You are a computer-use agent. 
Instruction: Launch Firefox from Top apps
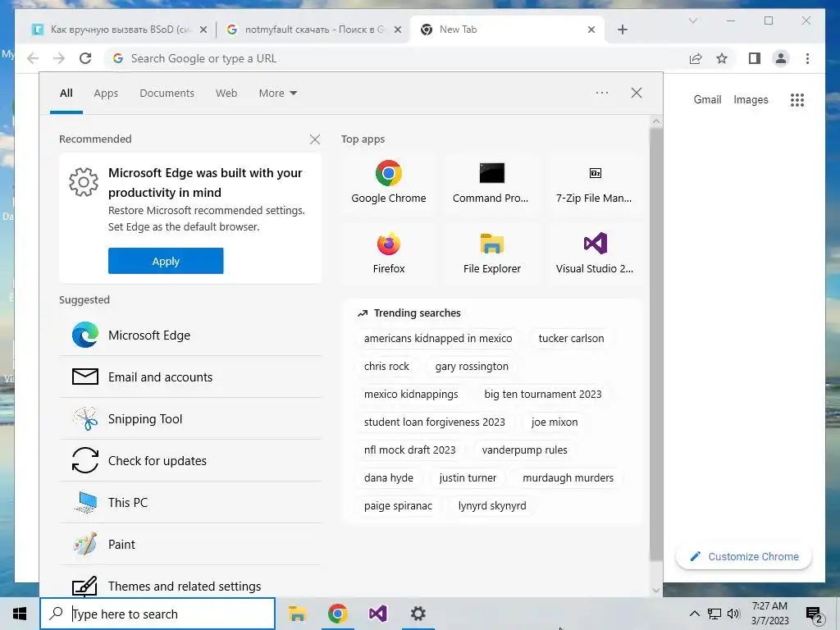click(x=388, y=253)
